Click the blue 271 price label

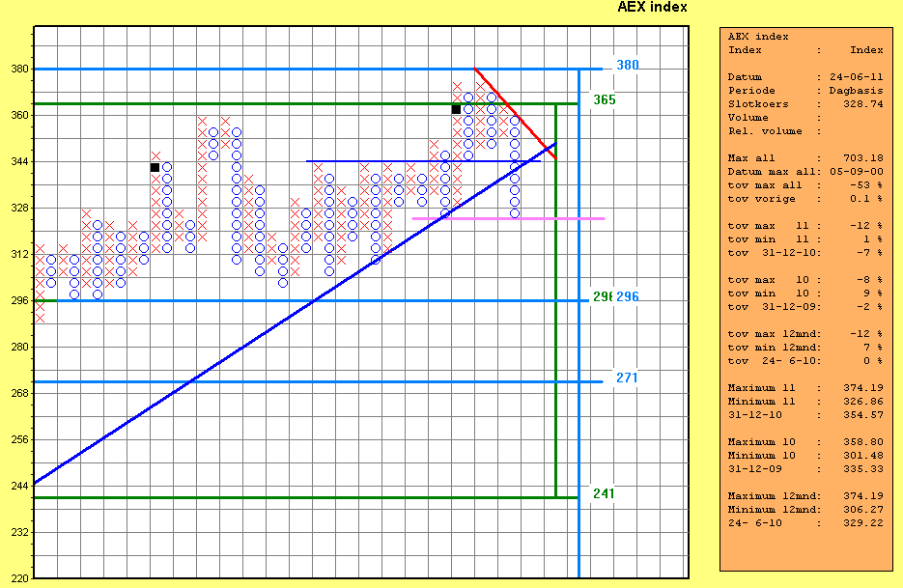628,378
